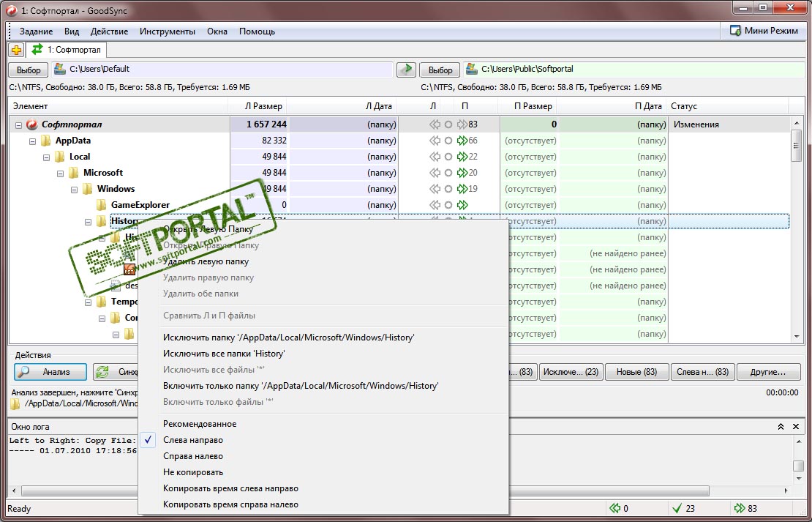The image size is (812, 522).
Task: Open the Помощь menu
Action: tap(257, 31)
